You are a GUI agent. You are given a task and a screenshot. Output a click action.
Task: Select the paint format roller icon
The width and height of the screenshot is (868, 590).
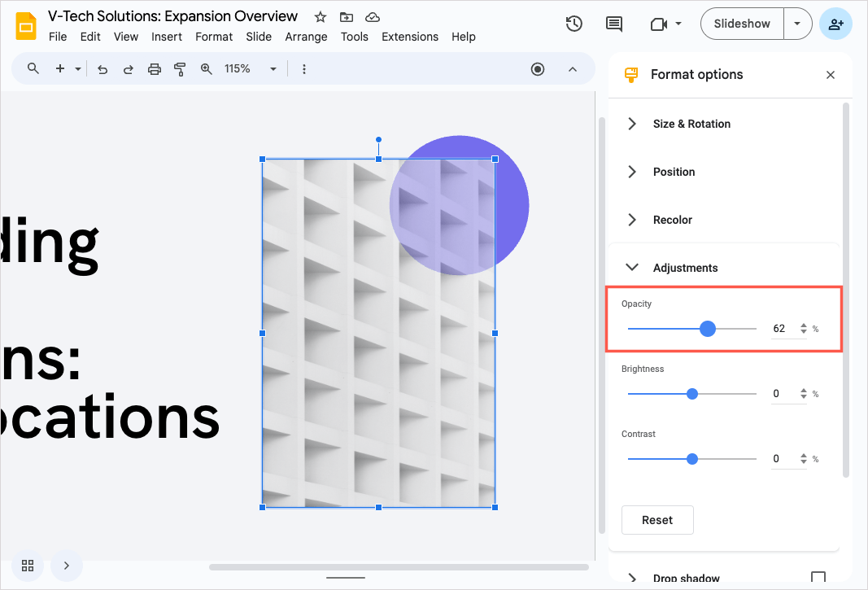tap(181, 69)
